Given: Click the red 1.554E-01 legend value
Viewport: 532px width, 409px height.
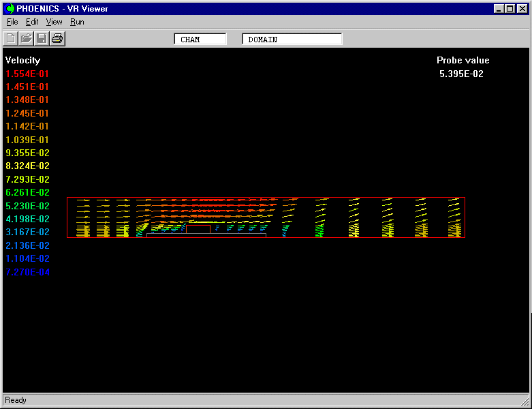Looking at the screenshot, I should point(27,74).
